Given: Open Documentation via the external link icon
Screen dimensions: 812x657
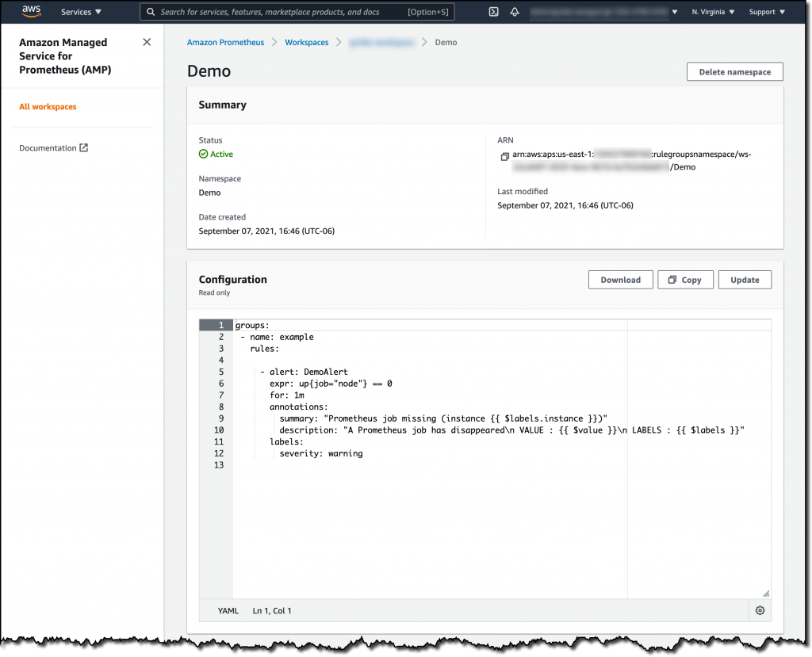Looking at the screenshot, I should 85,147.
